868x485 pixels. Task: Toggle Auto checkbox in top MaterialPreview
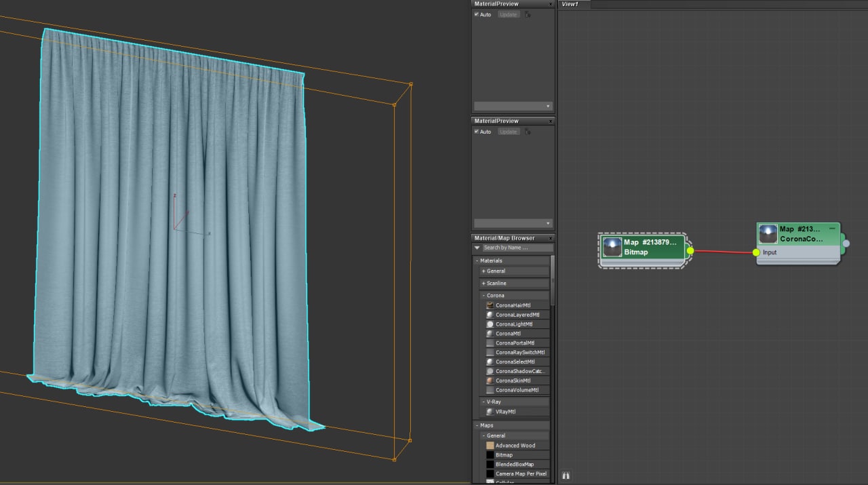pos(477,14)
